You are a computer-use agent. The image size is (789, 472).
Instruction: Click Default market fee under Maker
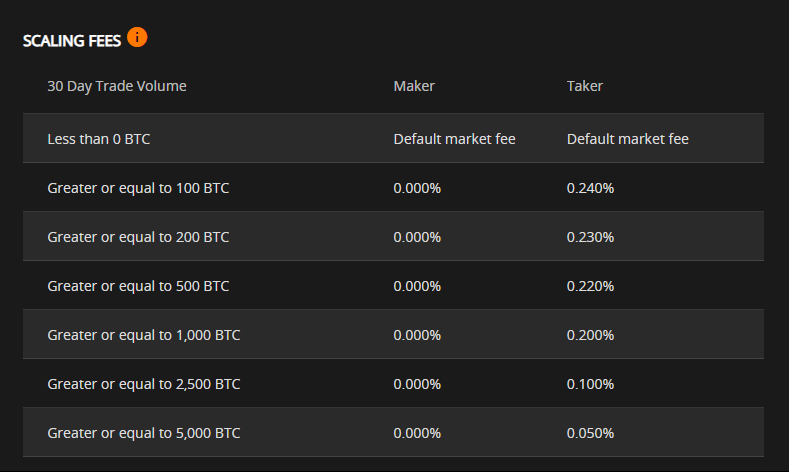click(454, 139)
